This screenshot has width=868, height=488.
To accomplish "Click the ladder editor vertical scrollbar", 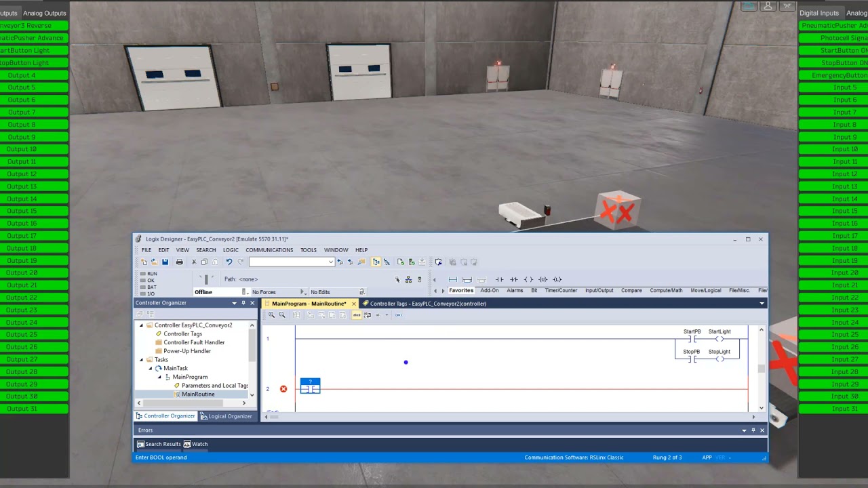I will 762,369.
